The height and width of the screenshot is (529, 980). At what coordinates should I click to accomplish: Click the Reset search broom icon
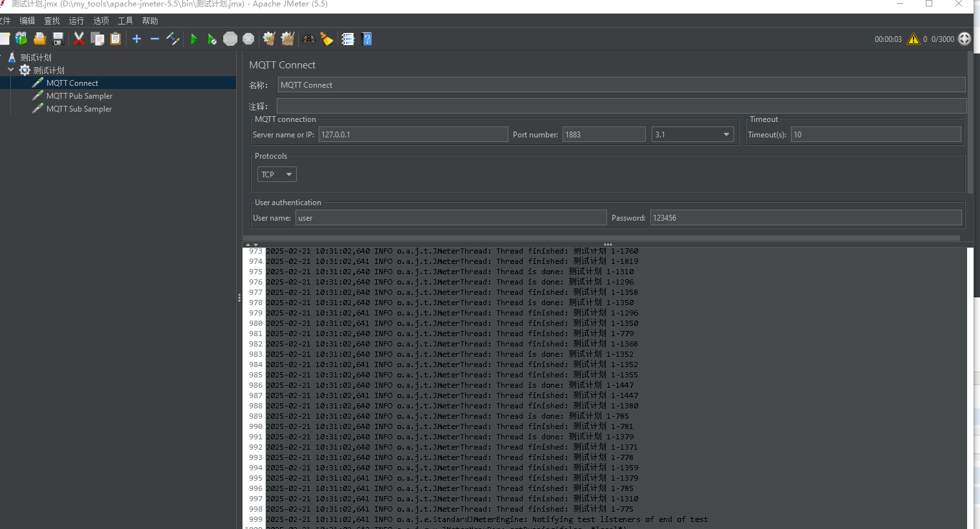click(x=327, y=39)
